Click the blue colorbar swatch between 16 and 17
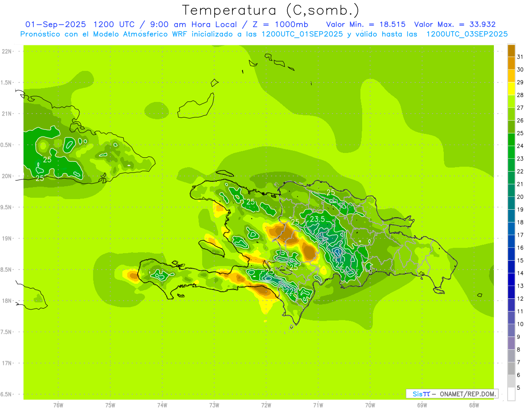This screenshot has height=411, width=532. [511, 241]
